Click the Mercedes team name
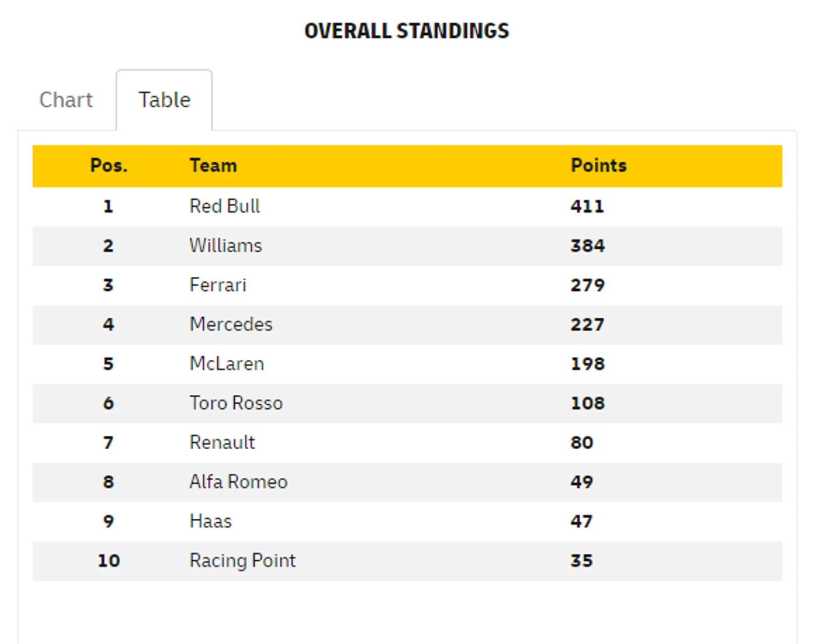Screen dimensions: 820x644 point(231,325)
